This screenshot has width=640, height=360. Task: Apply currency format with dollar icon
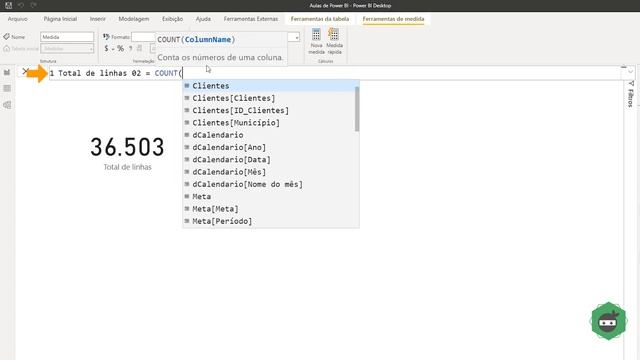[x=107, y=48]
